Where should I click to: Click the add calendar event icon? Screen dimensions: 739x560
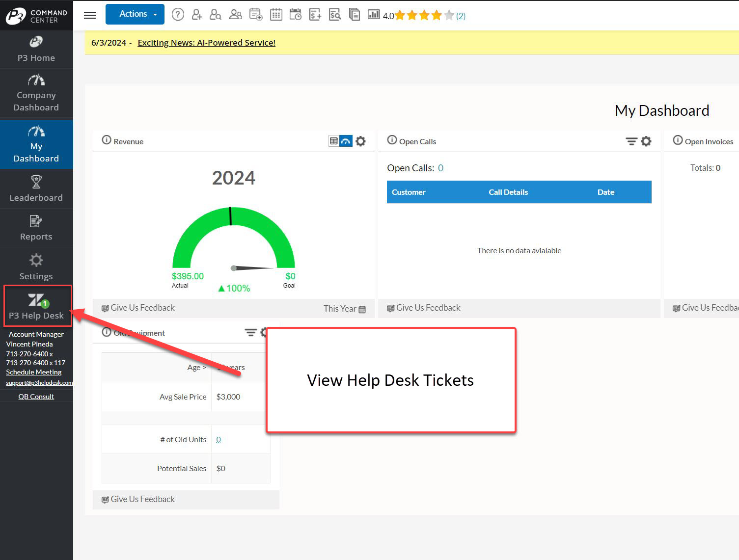click(256, 15)
